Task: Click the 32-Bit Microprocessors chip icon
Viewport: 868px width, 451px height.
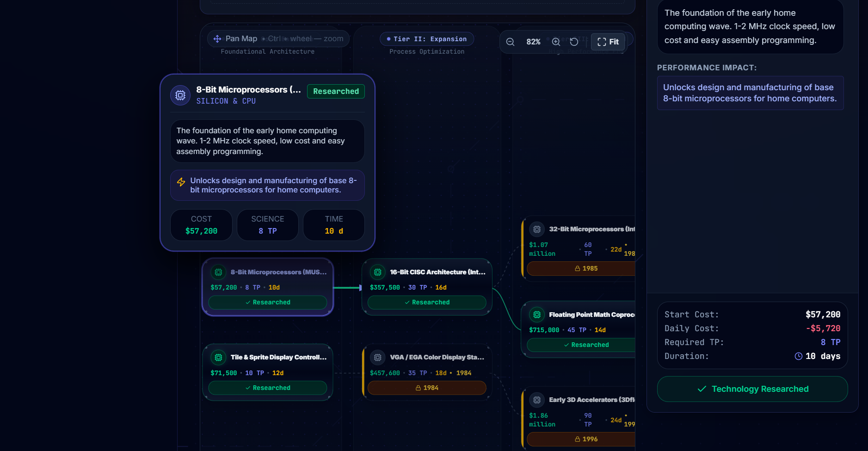Action: point(537,229)
